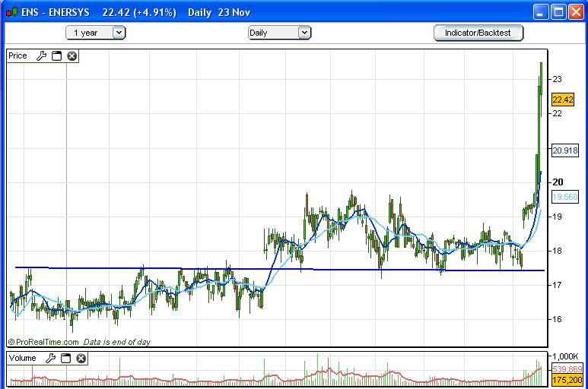Click the 16 price axis label
Image resolution: width=588 pixels, height=389 pixels.
point(558,319)
